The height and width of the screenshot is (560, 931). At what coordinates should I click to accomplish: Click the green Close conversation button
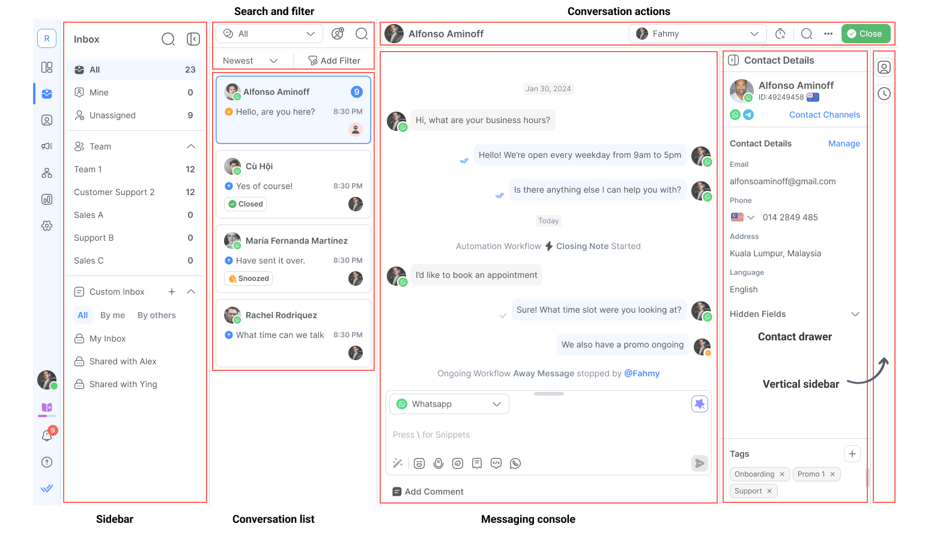pyautogui.click(x=866, y=34)
